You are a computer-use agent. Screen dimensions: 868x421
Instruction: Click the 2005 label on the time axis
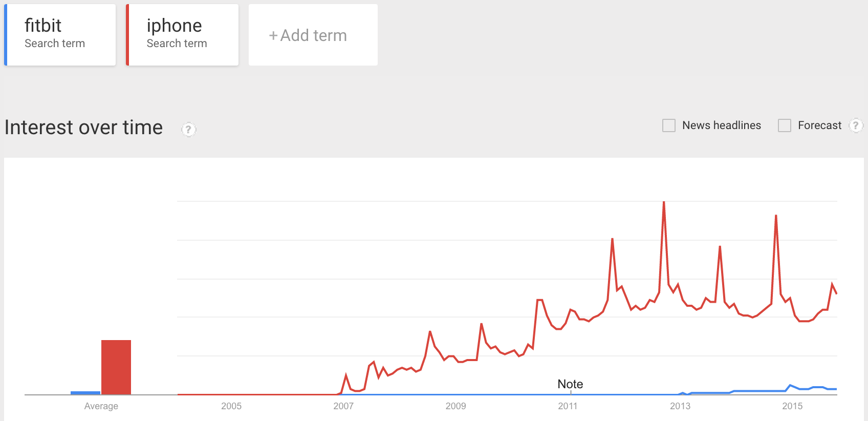(231, 406)
